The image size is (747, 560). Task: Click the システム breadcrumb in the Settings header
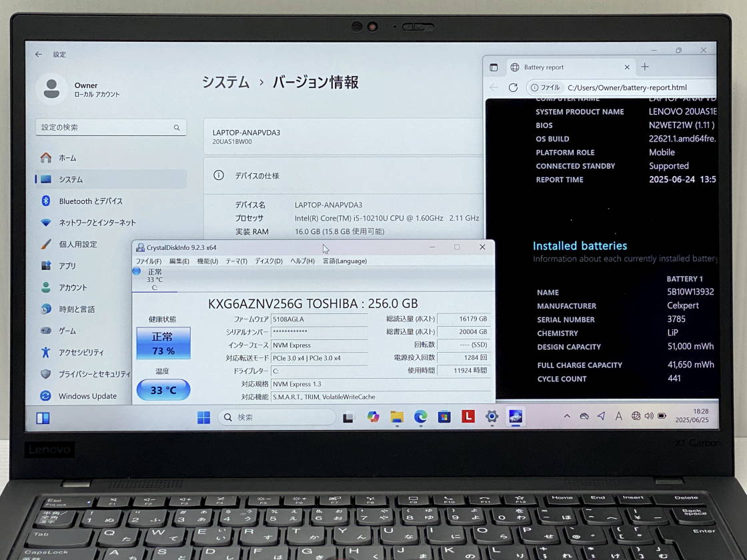(226, 83)
